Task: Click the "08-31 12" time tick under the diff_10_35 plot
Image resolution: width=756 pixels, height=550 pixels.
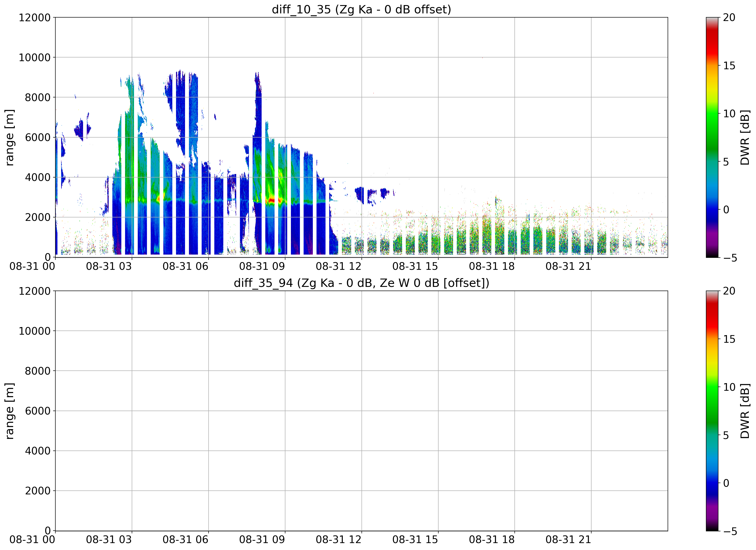Action: pos(339,266)
